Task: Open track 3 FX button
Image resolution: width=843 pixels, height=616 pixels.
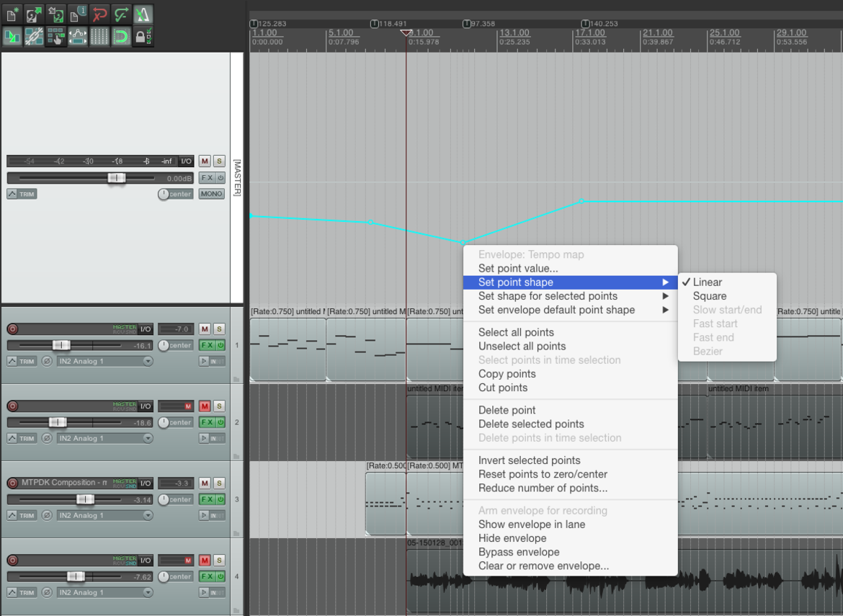Action: click(207, 500)
